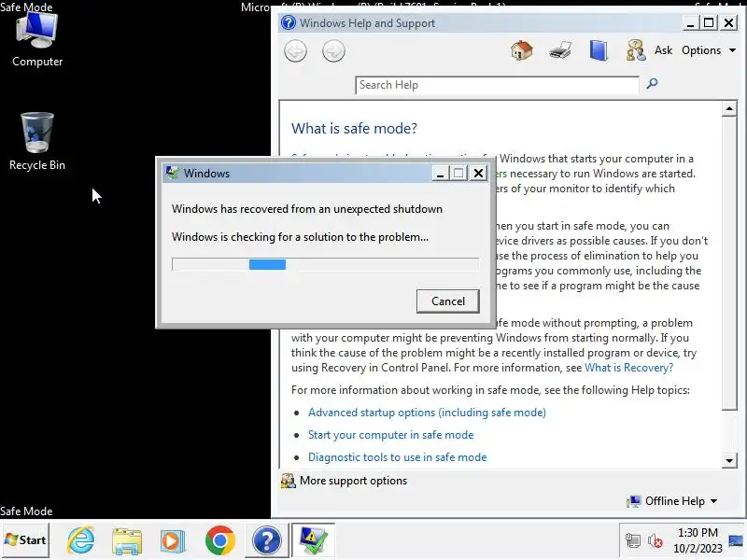The width and height of the screenshot is (747, 560).
Task: Open Advanced startup options link
Action: pos(427,413)
